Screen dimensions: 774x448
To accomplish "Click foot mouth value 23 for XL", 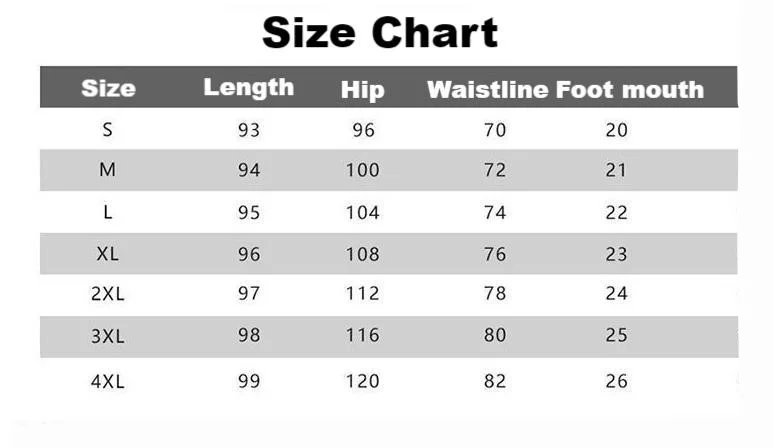I will [x=616, y=254].
